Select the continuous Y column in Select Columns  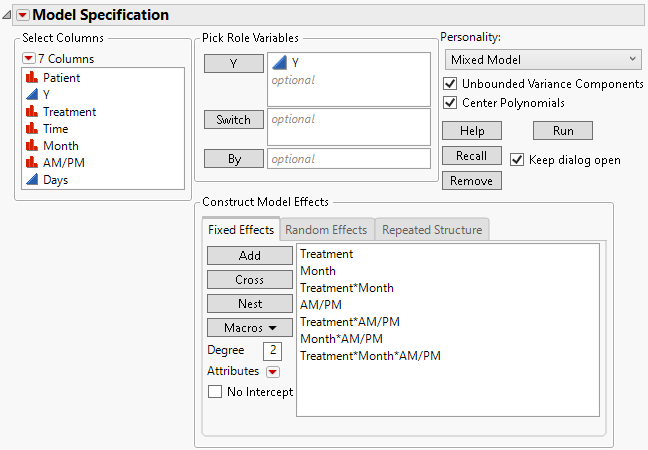coord(47,94)
